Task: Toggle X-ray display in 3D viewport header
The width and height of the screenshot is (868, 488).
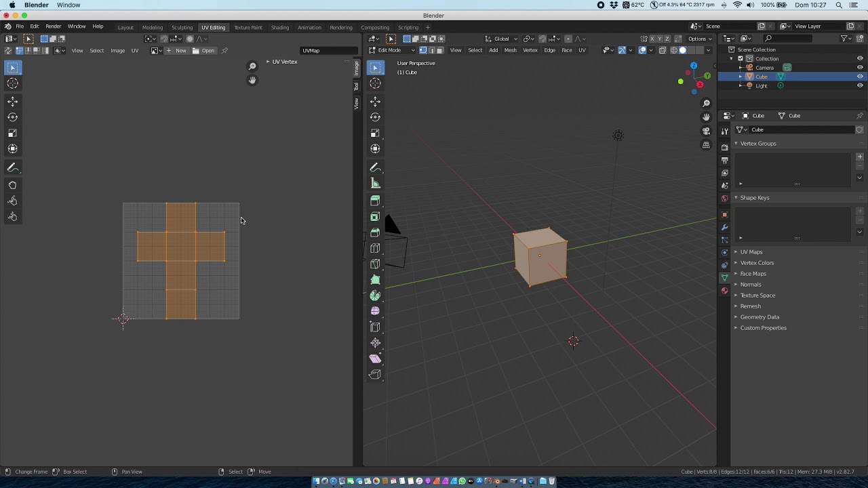Action: tap(663, 50)
